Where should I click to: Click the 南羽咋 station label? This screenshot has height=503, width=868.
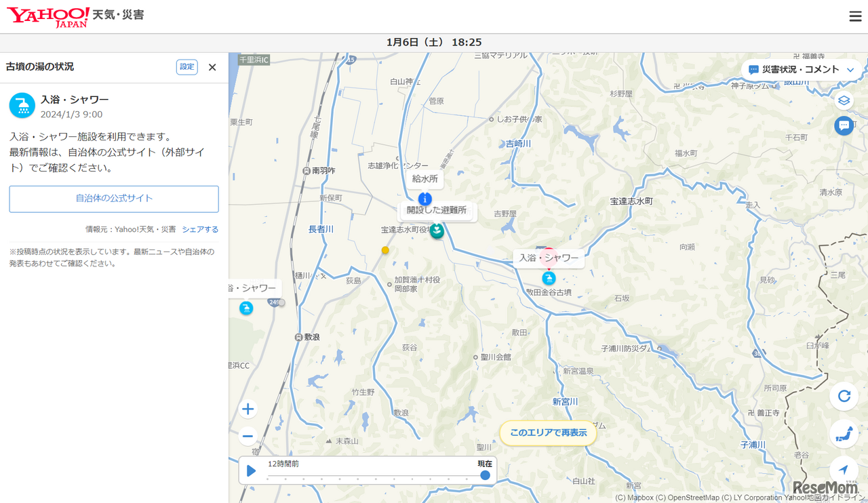pyautogui.click(x=323, y=171)
